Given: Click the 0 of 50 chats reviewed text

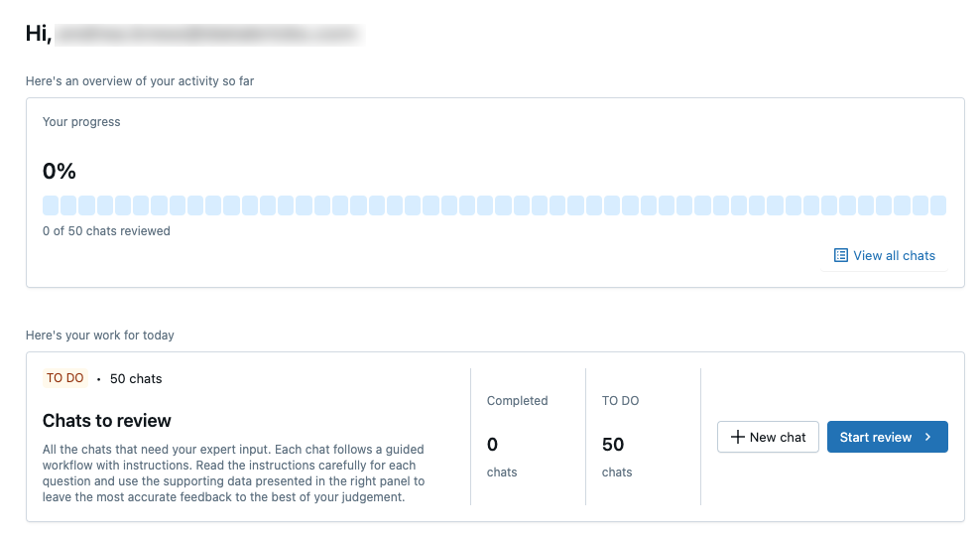Looking at the screenshot, I should [106, 231].
